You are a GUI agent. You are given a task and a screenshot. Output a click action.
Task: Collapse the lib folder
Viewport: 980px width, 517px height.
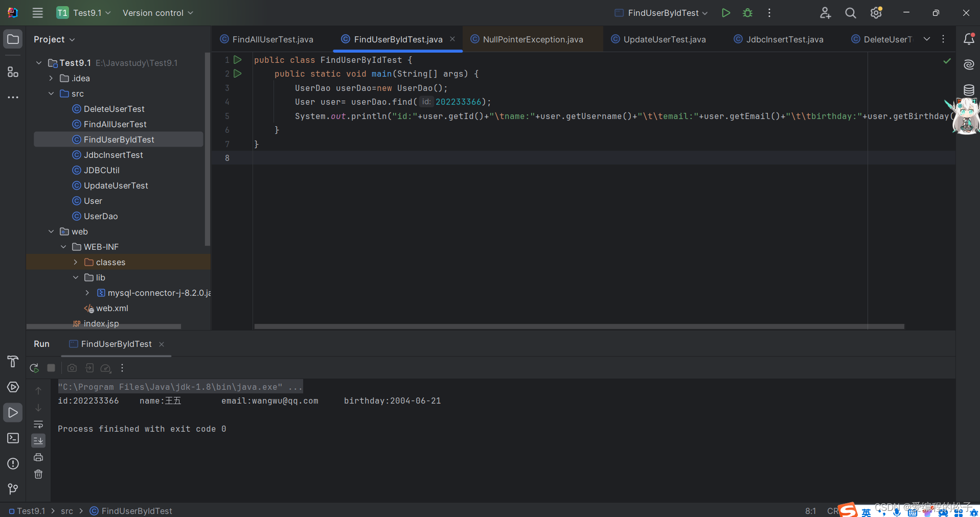point(76,277)
